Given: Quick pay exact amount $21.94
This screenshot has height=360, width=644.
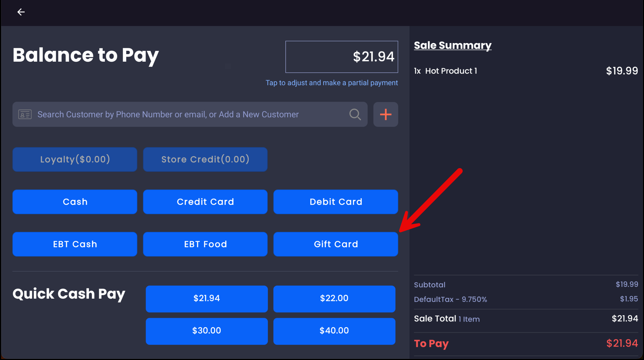Looking at the screenshot, I should 207,299.
